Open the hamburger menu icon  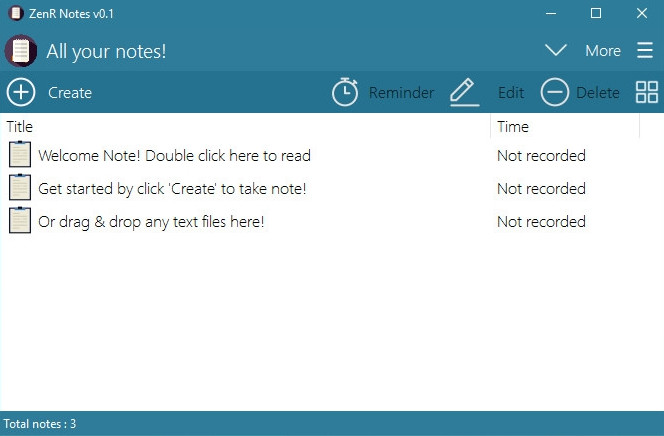(645, 50)
